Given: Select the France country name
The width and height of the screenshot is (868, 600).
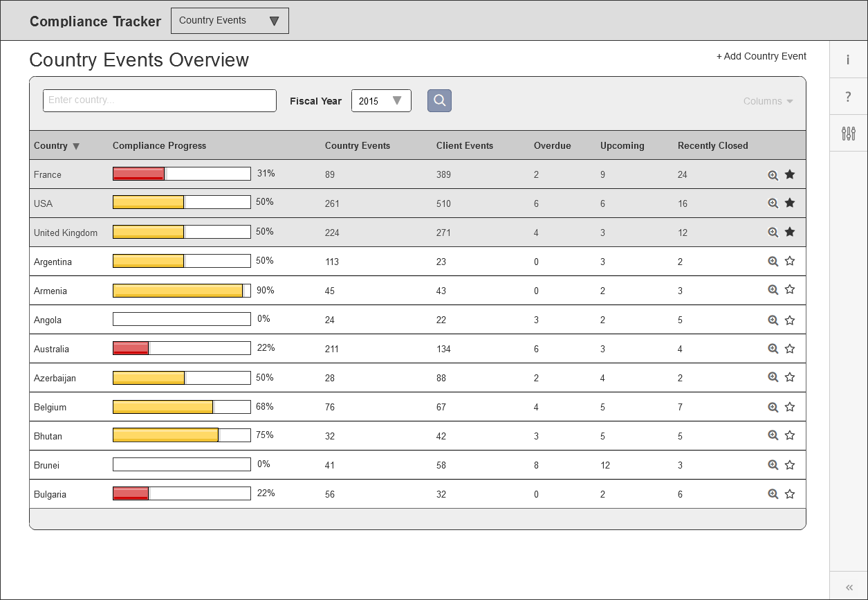Looking at the screenshot, I should [48, 174].
